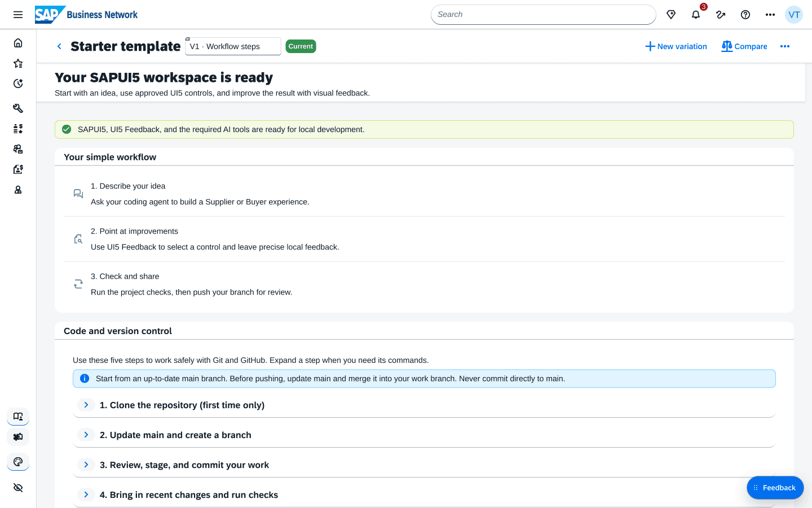This screenshot has width=812, height=508.
Task: Click the 'Your simple workflow' panel heading
Action: 110,157
